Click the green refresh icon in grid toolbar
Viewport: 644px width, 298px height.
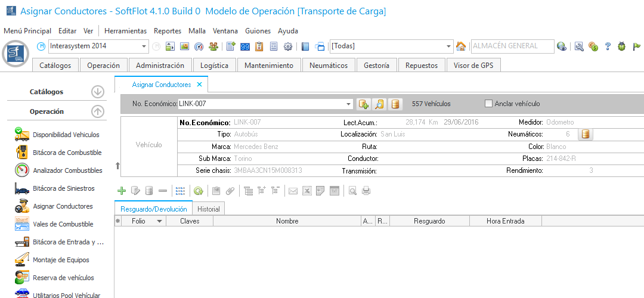point(198,191)
